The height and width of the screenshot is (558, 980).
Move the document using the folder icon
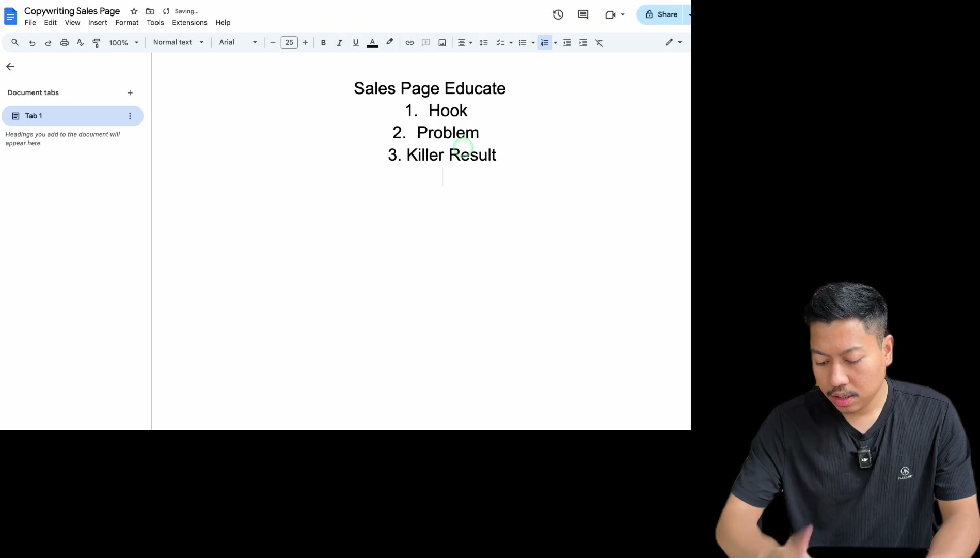(150, 11)
